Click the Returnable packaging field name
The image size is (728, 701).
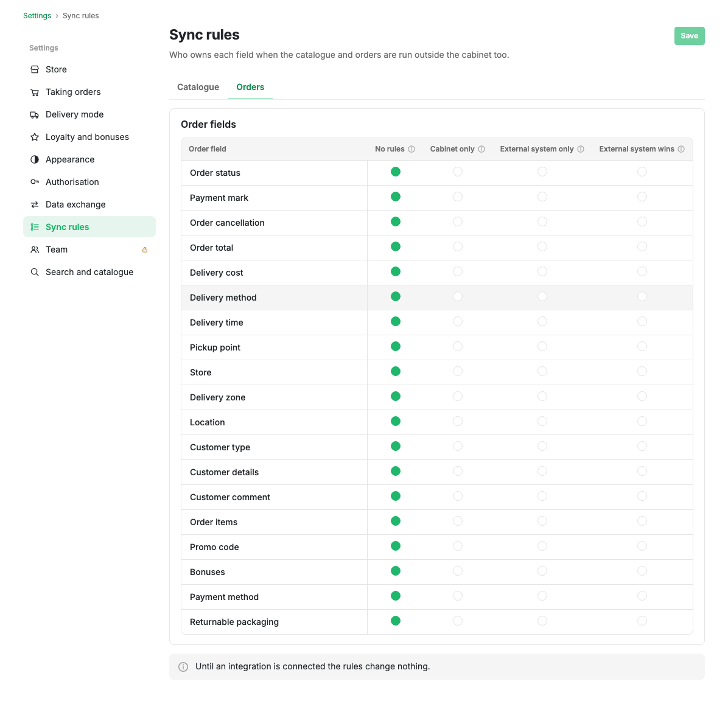coord(234,622)
